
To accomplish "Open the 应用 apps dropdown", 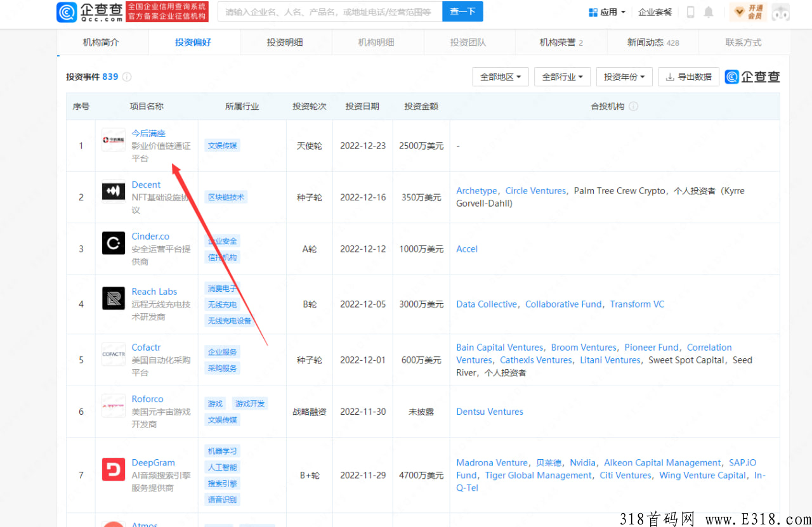I will pos(607,12).
